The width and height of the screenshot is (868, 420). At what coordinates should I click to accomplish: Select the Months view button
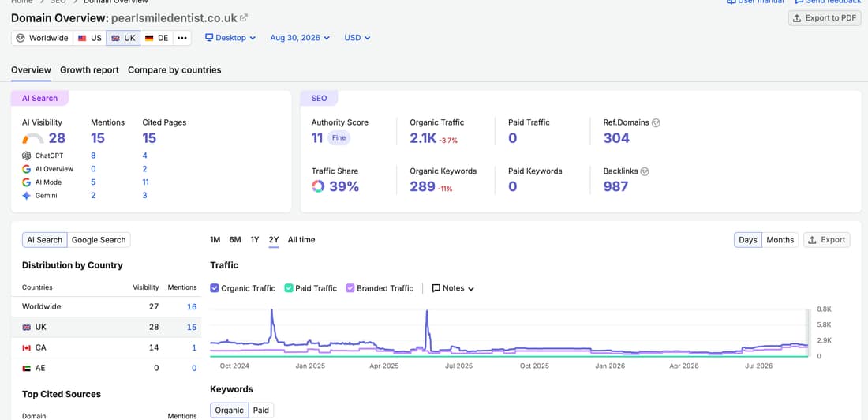(780, 240)
